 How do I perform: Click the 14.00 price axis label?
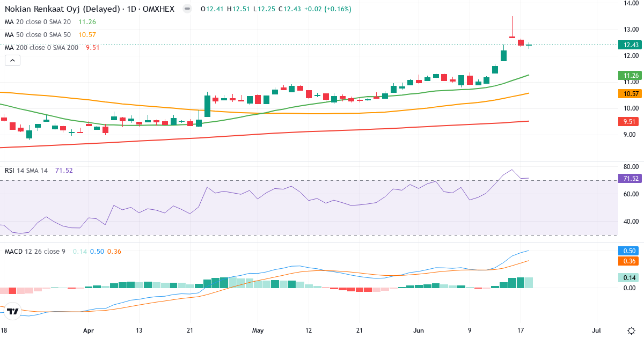point(630,4)
